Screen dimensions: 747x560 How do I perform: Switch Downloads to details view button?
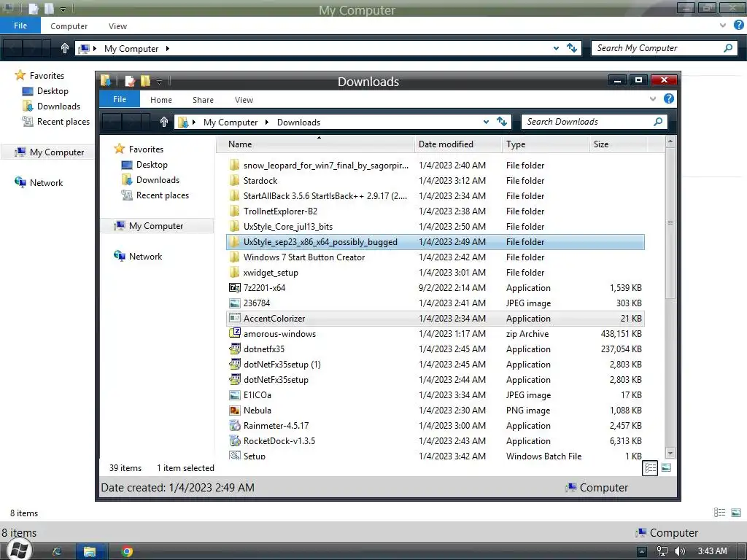pos(650,467)
